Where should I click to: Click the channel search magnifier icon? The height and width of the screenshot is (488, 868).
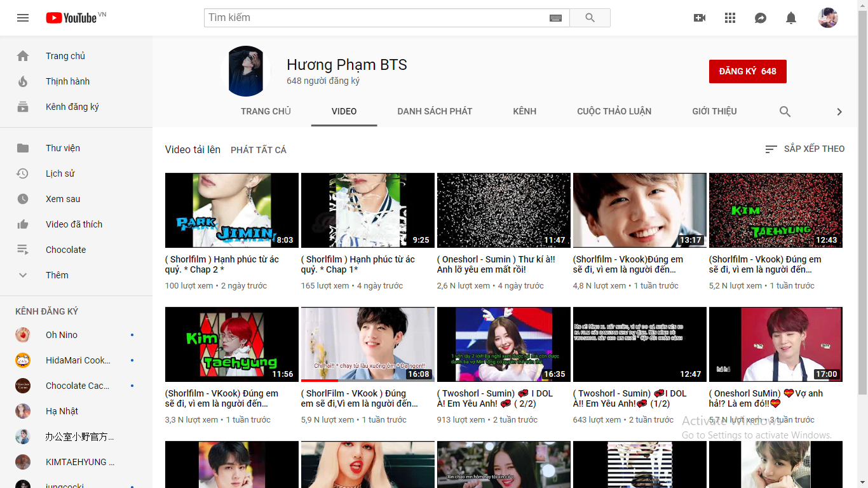coord(785,111)
